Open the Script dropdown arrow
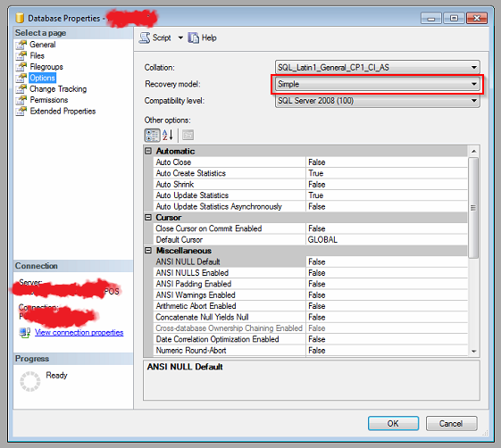Image resolution: width=501 pixels, height=448 pixels. 180,37
